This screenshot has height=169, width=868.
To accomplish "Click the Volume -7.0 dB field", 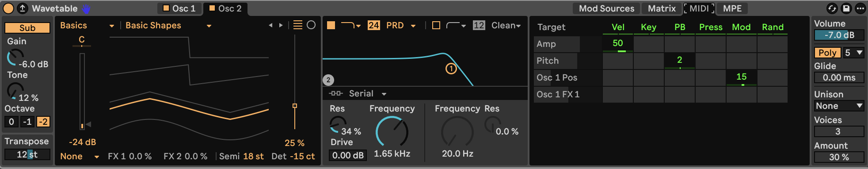I will tap(839, 35).
